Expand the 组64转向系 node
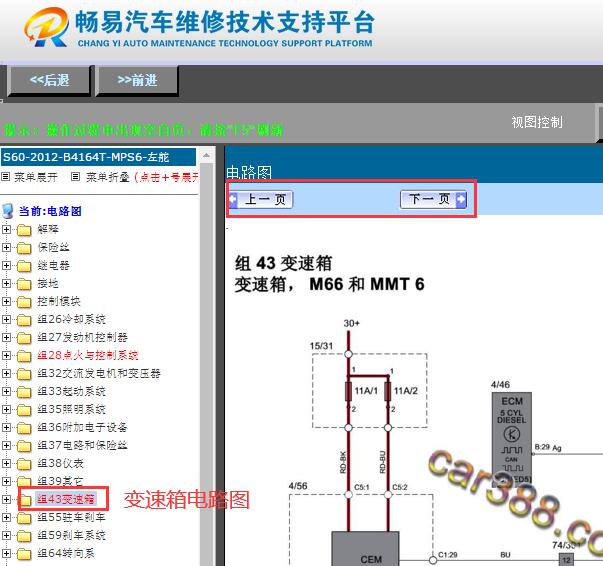Image resolution: width=603 pixels, height=566 pixels. click(x=6, y=553)
